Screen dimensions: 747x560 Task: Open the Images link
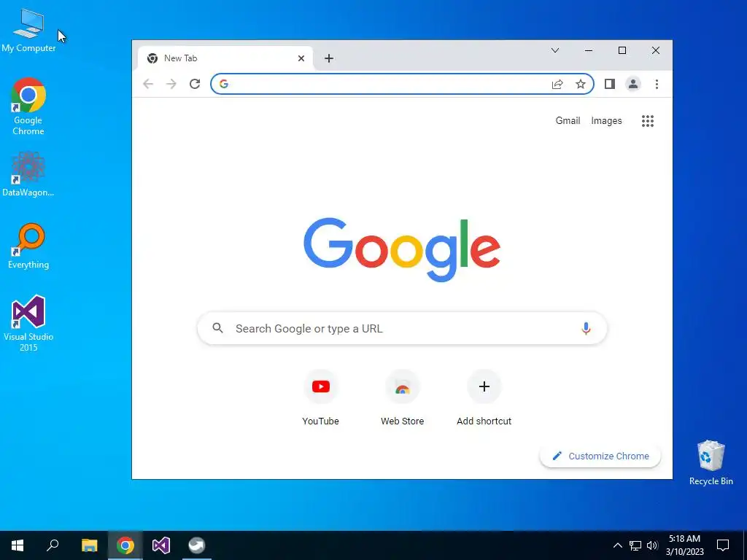coord(606,121)
